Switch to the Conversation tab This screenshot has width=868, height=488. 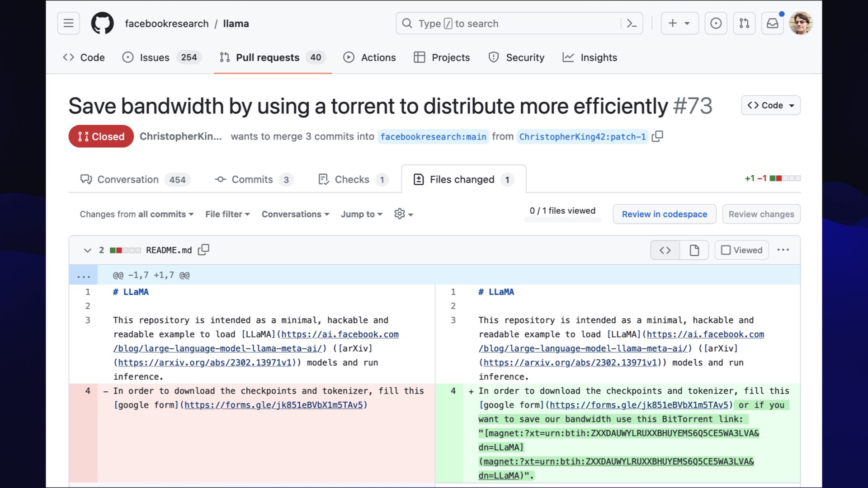coord(135,179)
